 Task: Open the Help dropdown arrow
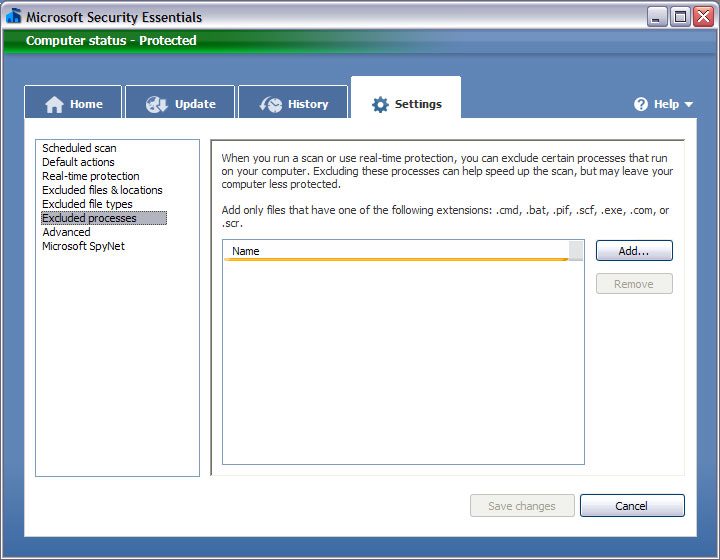[688, 105]
